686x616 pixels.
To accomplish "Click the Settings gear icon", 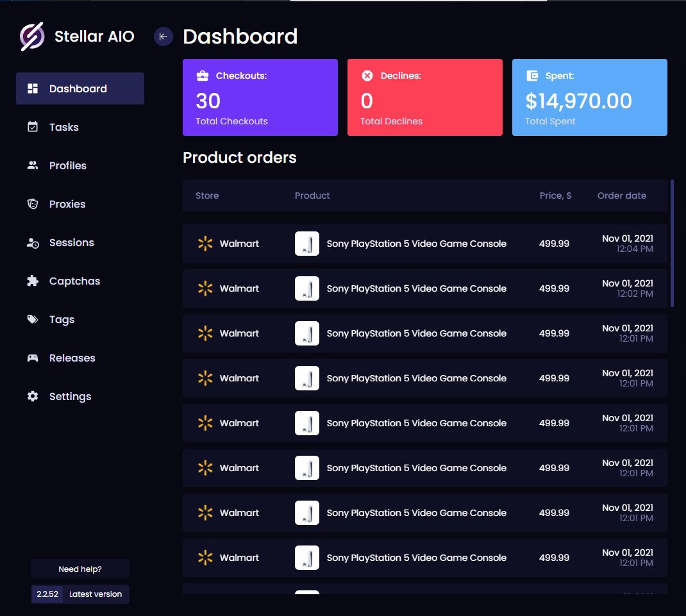I will tap(33, 396).
